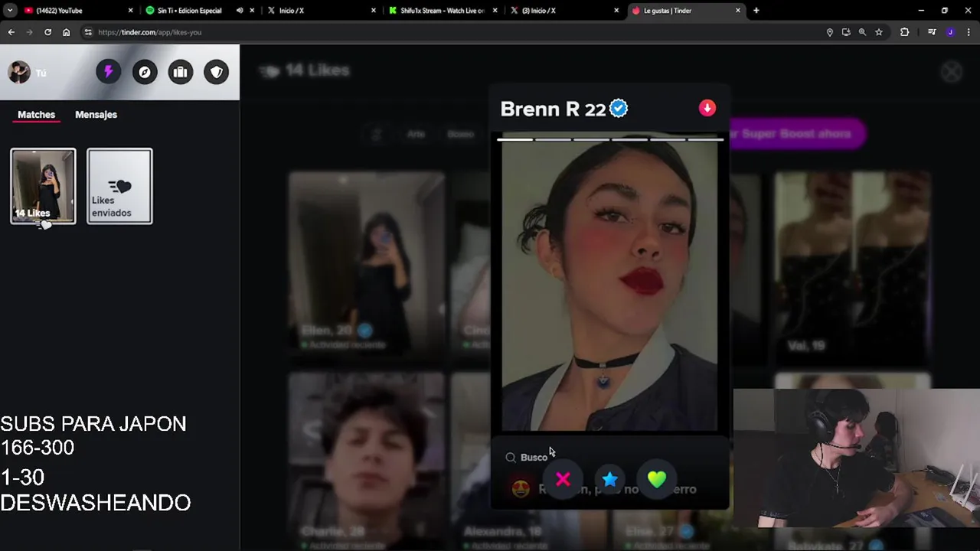Viewport: 980px width, 551px height.
Task: Click the zoom magnifier icon in address bar
Action: coord(862,32)
